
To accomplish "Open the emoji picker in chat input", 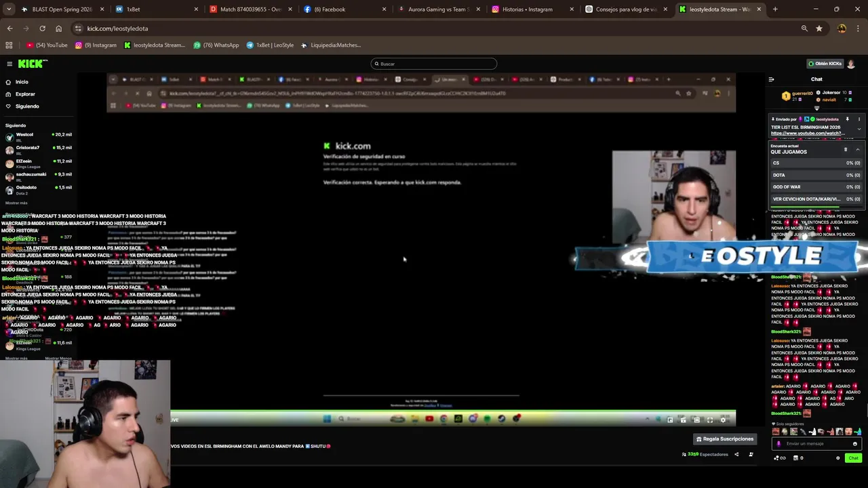I will tap(854, 443).
